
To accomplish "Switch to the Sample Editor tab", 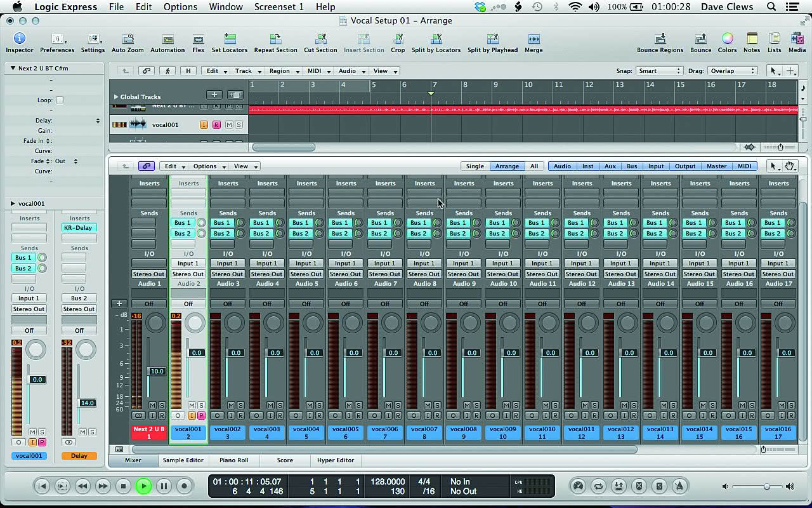I will [183, 460].
